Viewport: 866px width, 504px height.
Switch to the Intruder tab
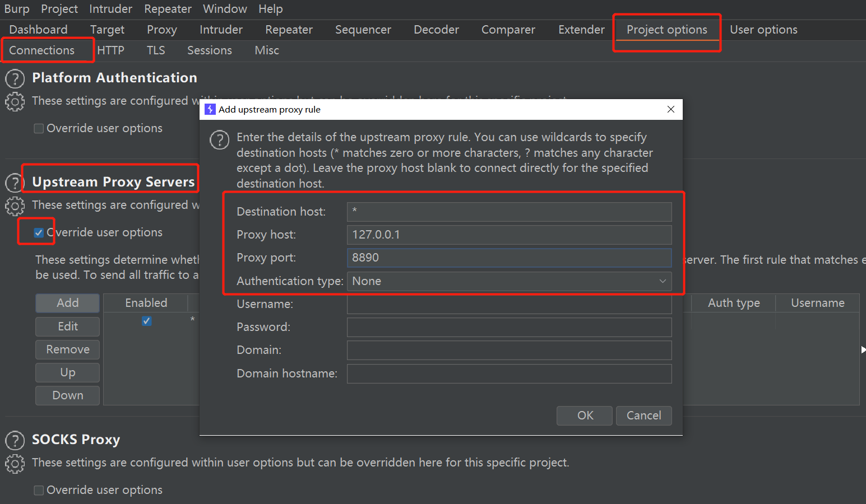(221, 30)
